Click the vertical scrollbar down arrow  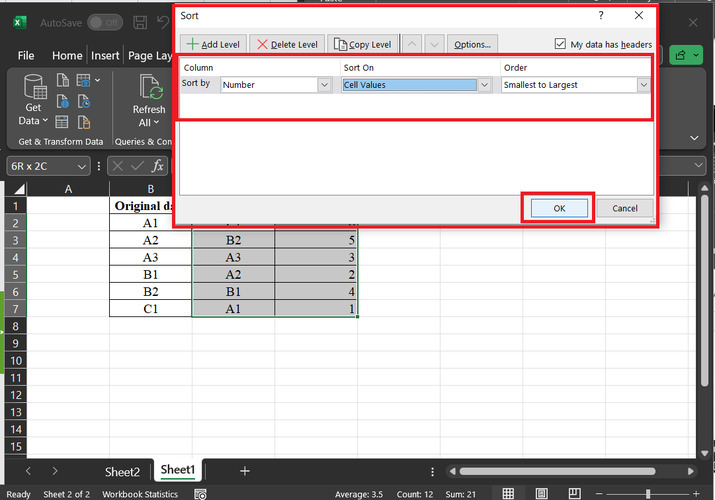(705, 453)
